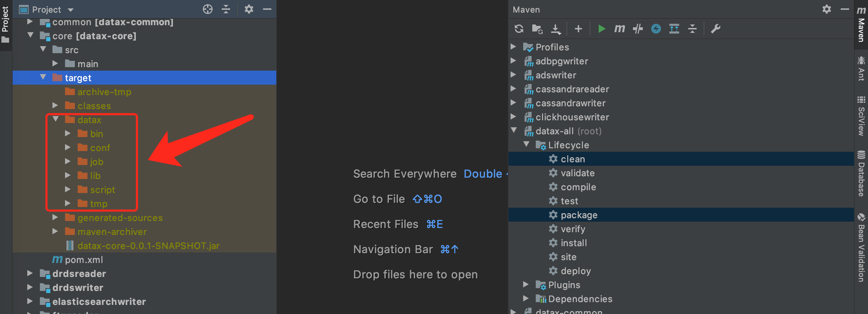
Task: Click Generate Sources and Update Folders icon
Action: [537, 29]
